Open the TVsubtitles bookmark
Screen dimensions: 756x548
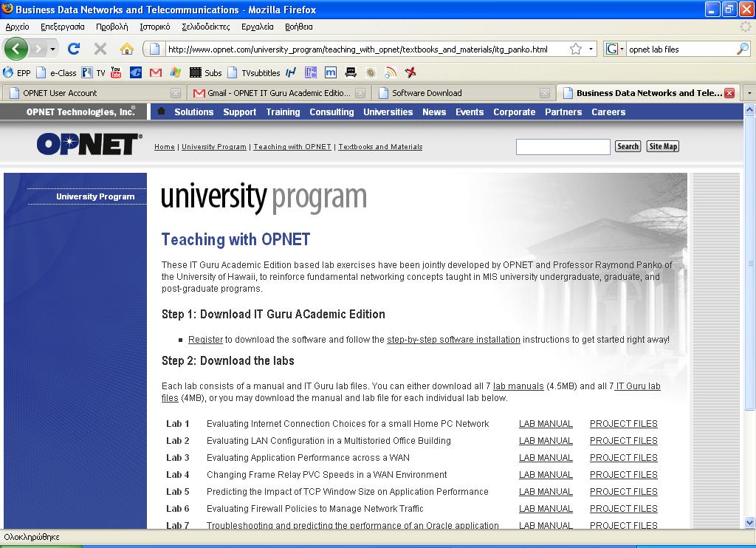[254, 73]
